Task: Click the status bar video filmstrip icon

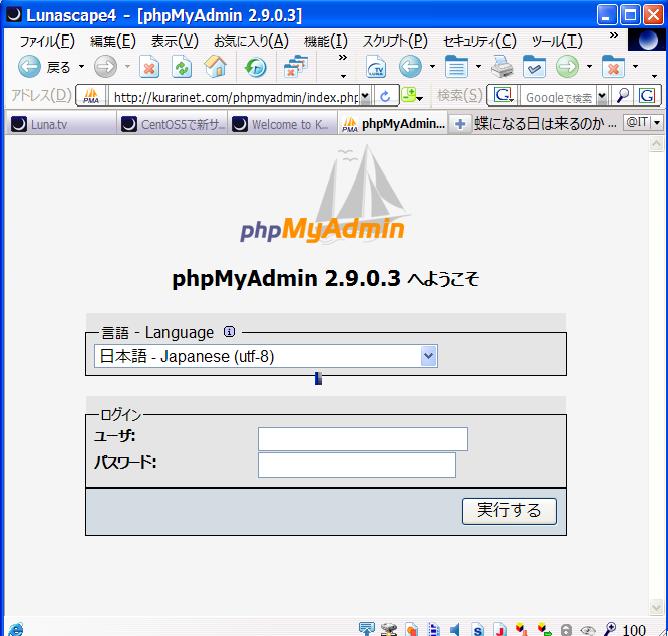Action: (x=433, y=629)
